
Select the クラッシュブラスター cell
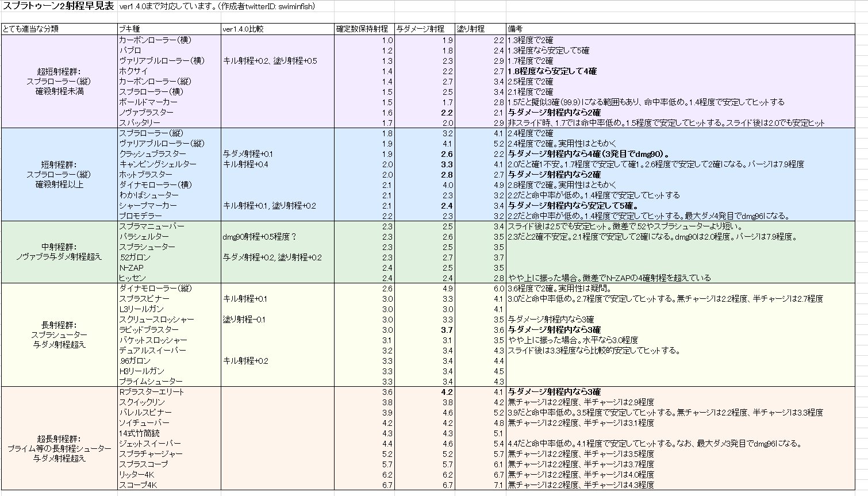(169, 154)
